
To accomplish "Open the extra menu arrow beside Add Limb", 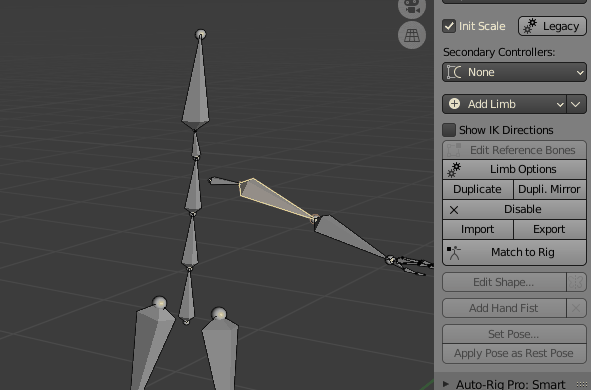I will [x=576, y=104].
